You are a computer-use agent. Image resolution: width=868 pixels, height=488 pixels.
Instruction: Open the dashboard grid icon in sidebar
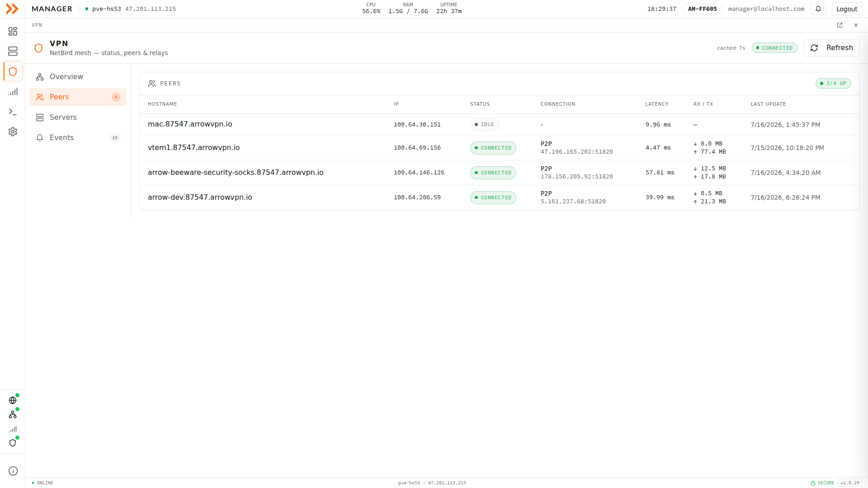tap(13, 31)
